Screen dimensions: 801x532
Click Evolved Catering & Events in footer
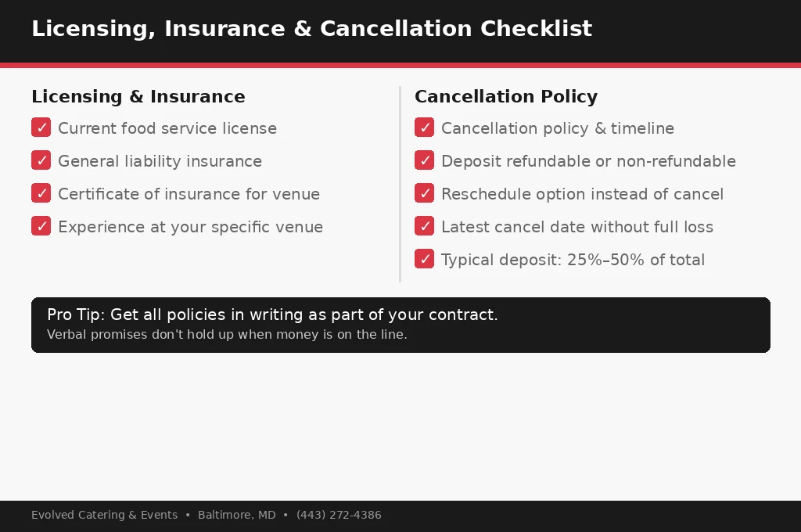104,515
